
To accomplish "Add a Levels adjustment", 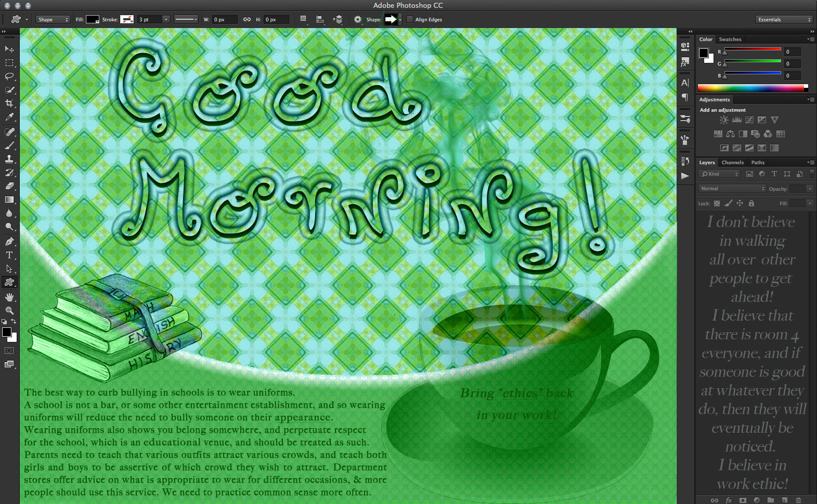I will click(x=737, y=120).
